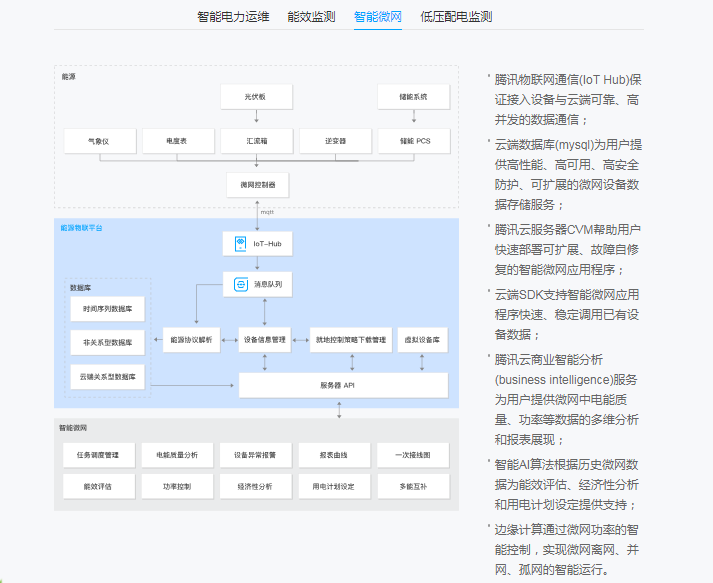This screenshot has height=583, width=713.
Task: Click the 一次接线图 box
Action: click(x=413, y=455)
